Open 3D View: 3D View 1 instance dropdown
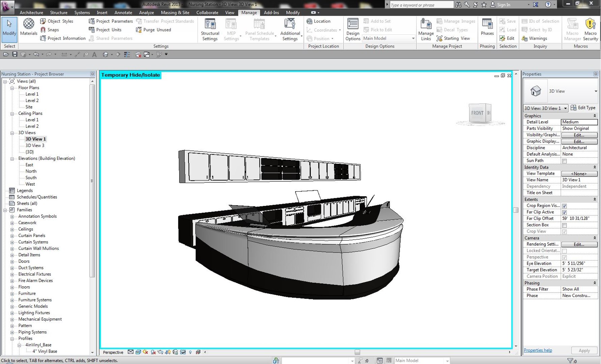 click(546, 108)
